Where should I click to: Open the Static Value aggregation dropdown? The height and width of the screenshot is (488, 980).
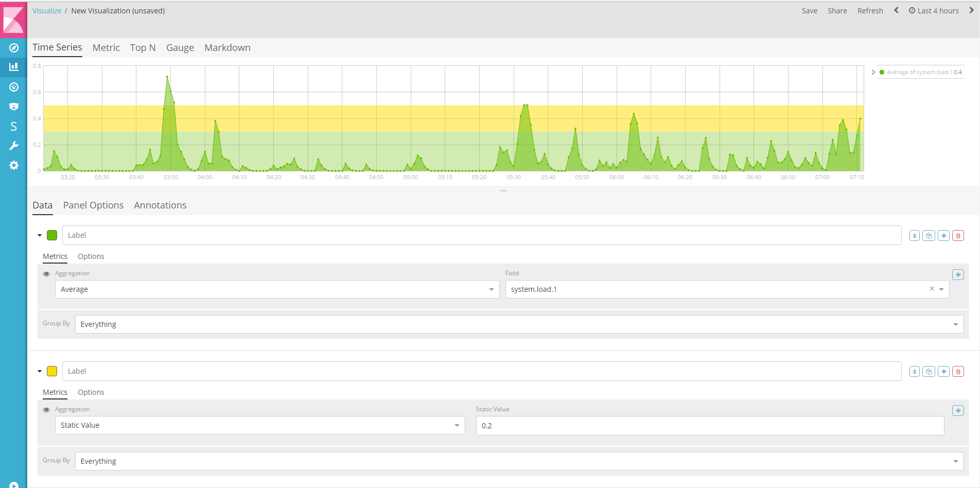(260, 425)
